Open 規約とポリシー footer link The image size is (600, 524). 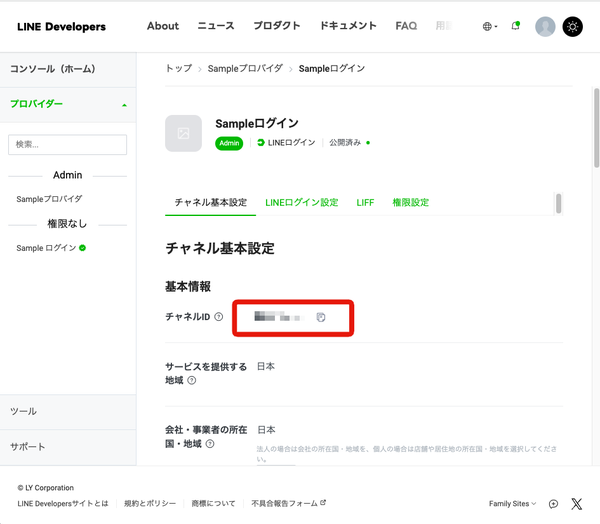click(150, 504)
